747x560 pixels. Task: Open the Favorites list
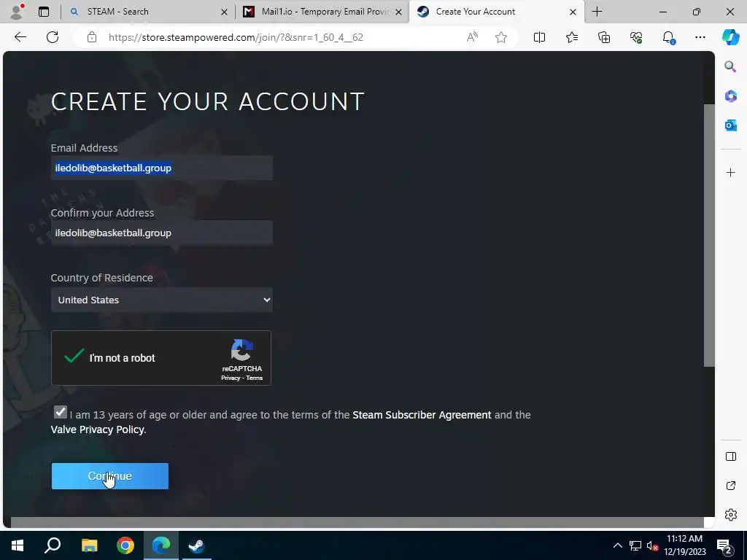pos(572,37)
